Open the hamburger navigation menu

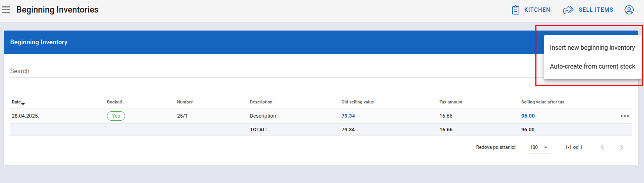(x=6, y=10)
